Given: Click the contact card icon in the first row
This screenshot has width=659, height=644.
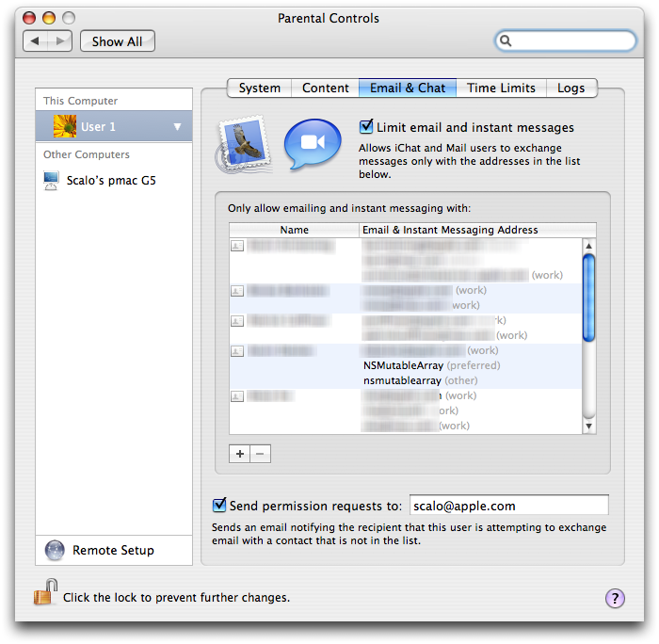Looking at the screenshot, I should [237, 246].
